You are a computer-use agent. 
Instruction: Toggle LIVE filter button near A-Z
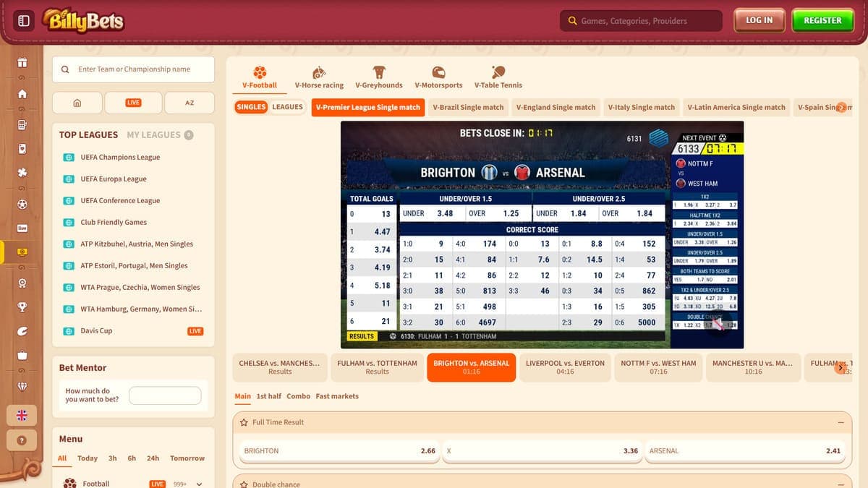[x=133, y=103]
